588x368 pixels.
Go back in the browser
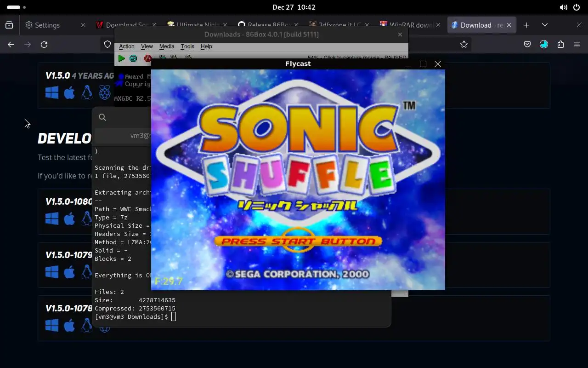(x=11, y=44)
